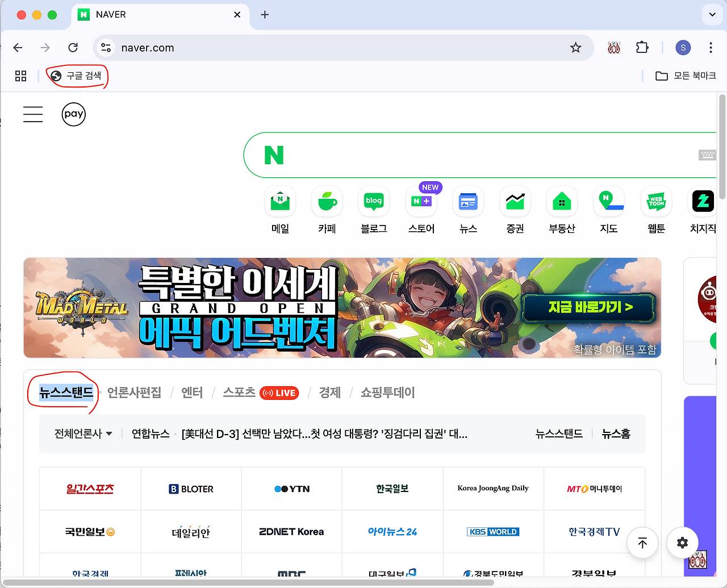Open the Naver Map 지도 icon
727x588 pixels.
609,202
